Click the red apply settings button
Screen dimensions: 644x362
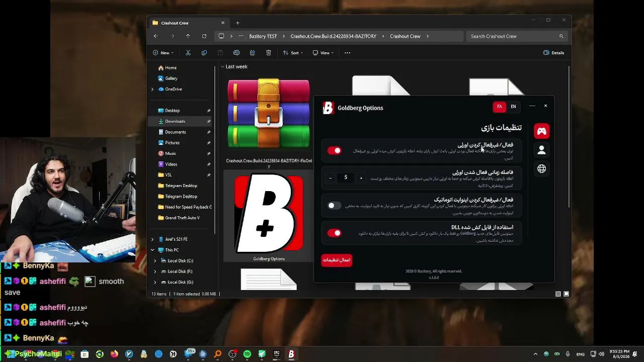click(337, 260)
